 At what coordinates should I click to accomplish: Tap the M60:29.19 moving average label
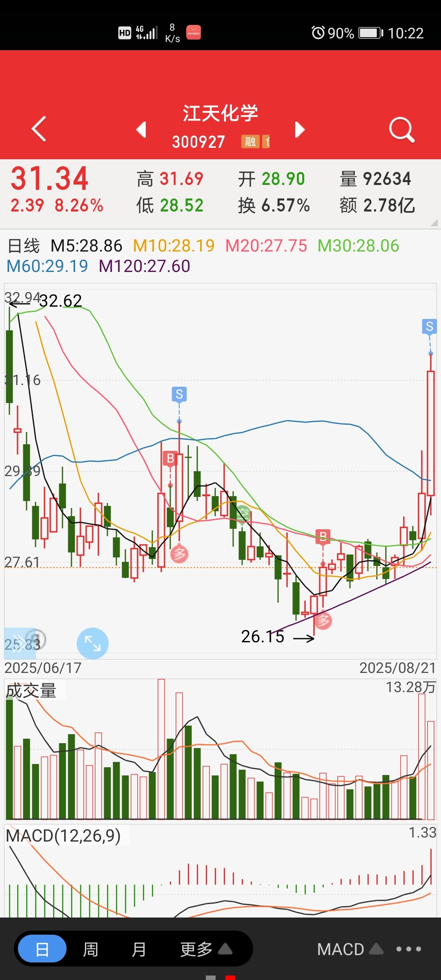[47, 266]
